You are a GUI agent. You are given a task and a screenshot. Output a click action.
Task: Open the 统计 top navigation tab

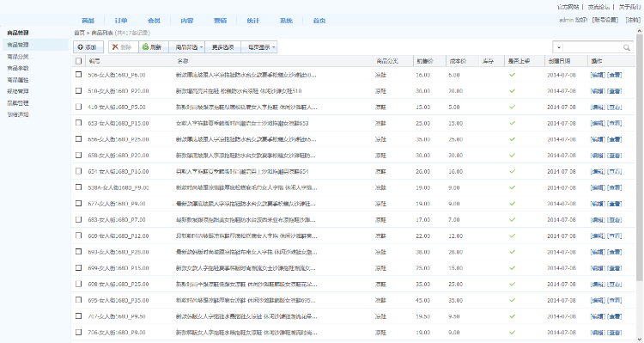tap(253, 21)
